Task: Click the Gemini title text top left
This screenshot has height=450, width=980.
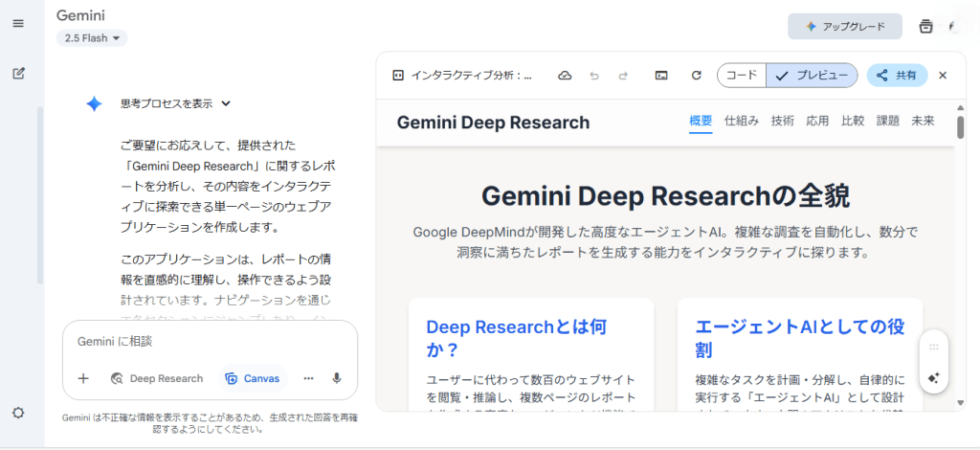Action: click(80, 15)
